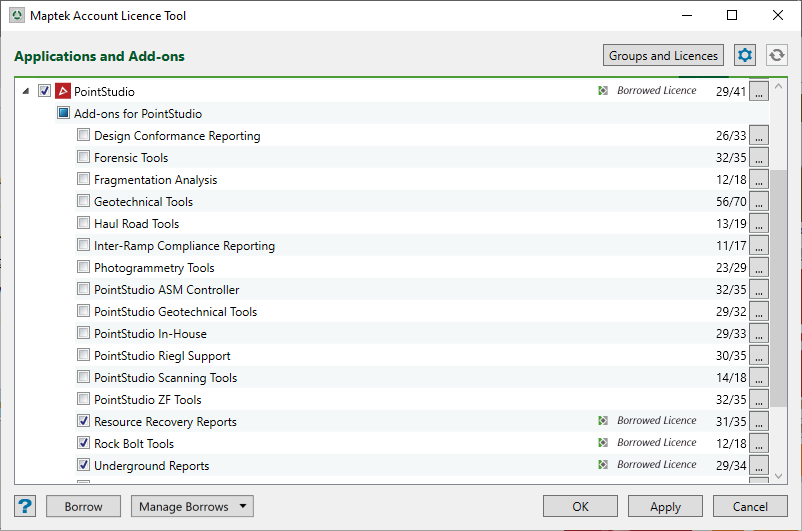Collapse the PointStudio tree node
The width and height of the screenshot is (802, 531).
[x=26, y=91]
